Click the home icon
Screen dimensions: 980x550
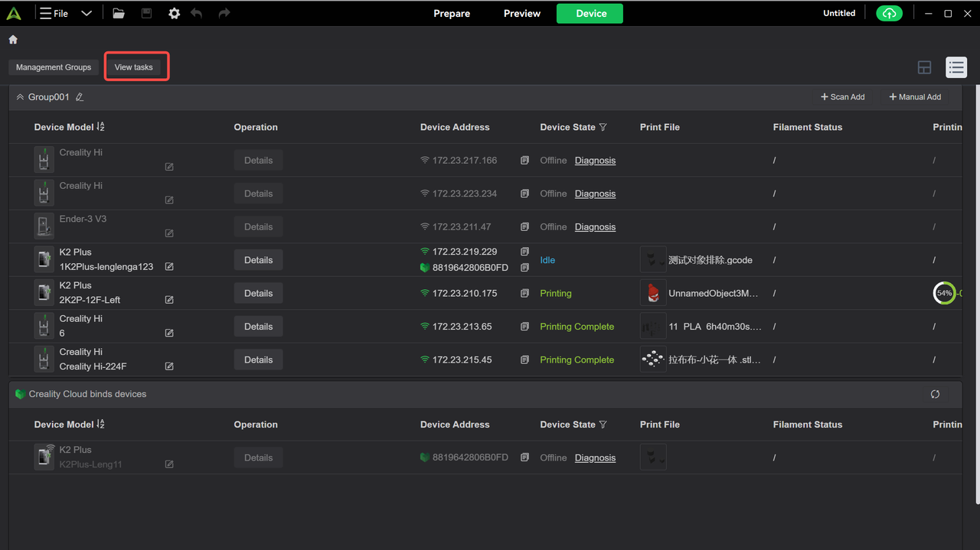13,40
